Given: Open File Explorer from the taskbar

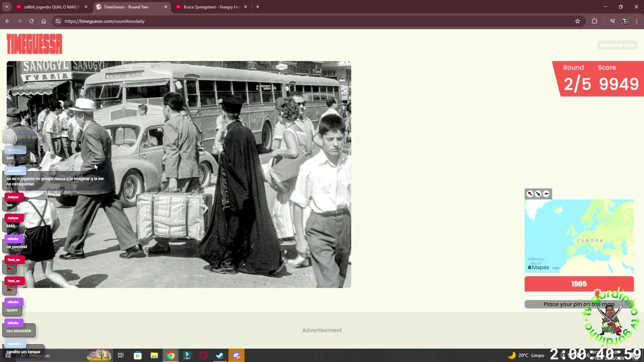Looking at the screenshot, I should tap(154, 355).
